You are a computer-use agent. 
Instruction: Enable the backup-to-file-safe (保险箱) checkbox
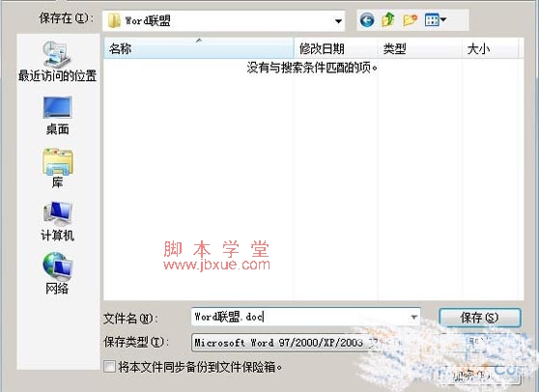coord(110,367)
